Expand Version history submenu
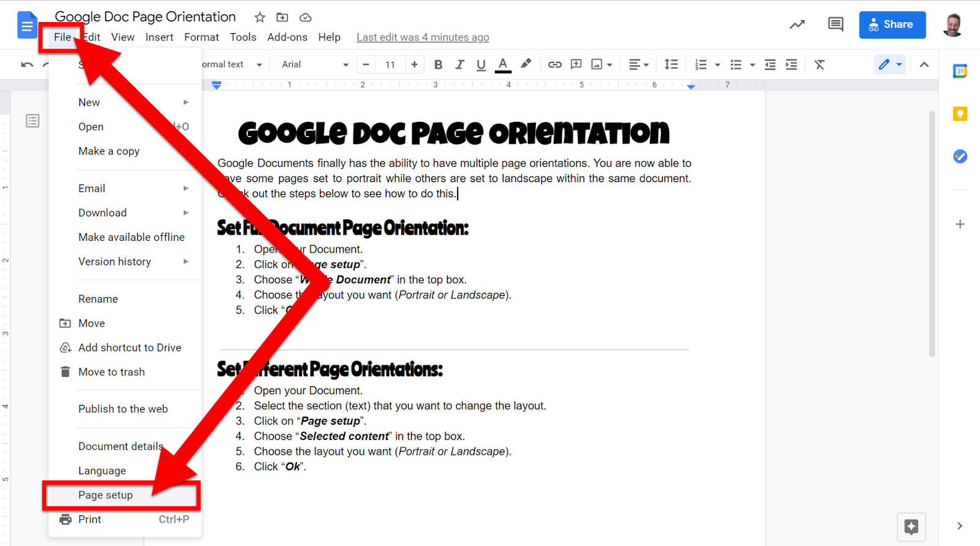The image size is (980, 546). (x=125, y=262)
